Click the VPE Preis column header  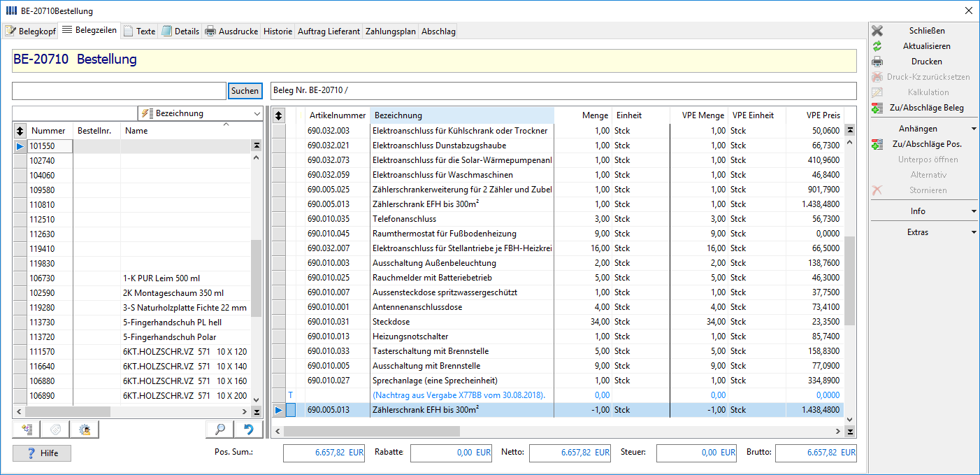pos(814,115)
